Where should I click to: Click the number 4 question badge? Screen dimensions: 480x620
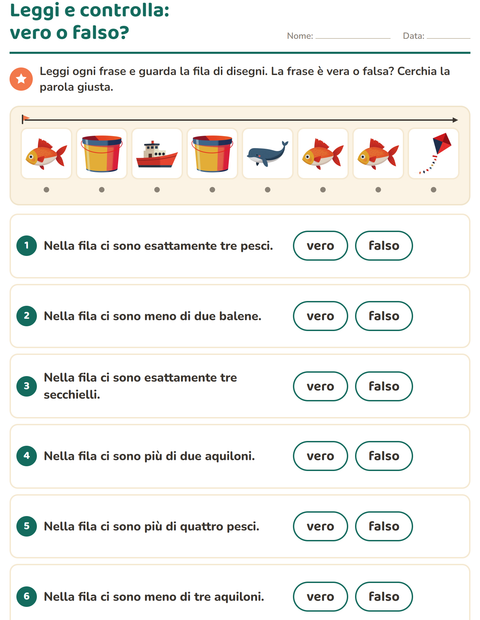pyautogui.click(x=26, y=456)
